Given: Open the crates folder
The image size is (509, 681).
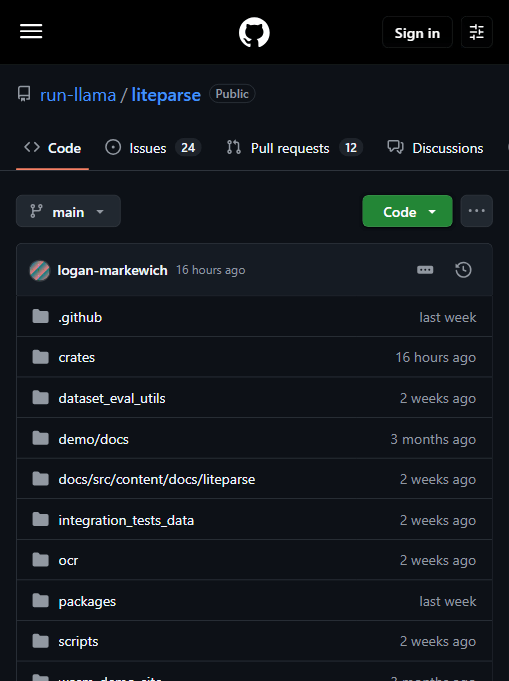Looking at the screenshot, I should pyautogui.click(x=77, y=357).
